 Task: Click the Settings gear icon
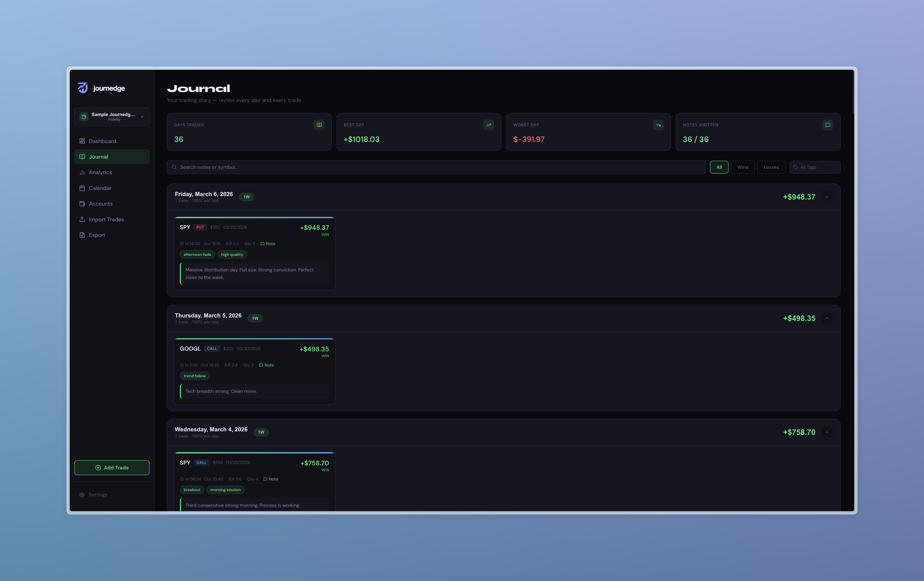82,495
